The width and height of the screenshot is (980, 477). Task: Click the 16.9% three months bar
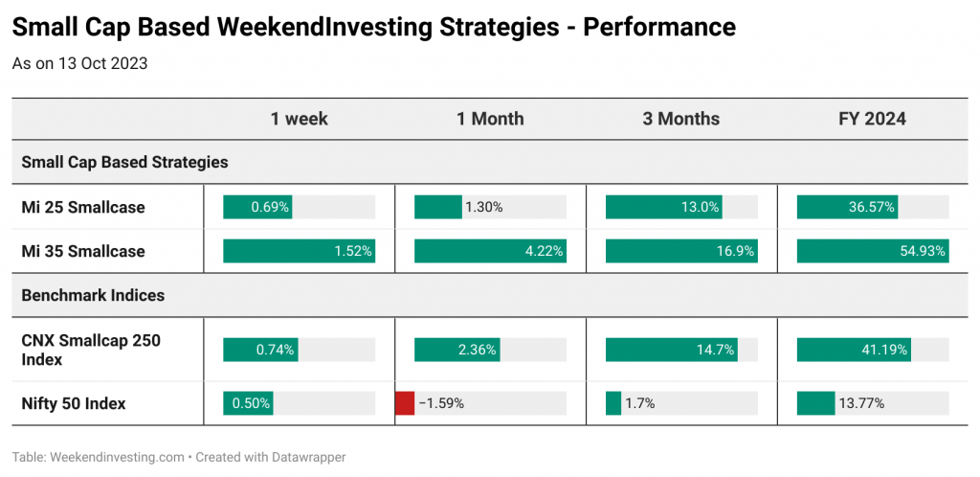pos(681,251)
